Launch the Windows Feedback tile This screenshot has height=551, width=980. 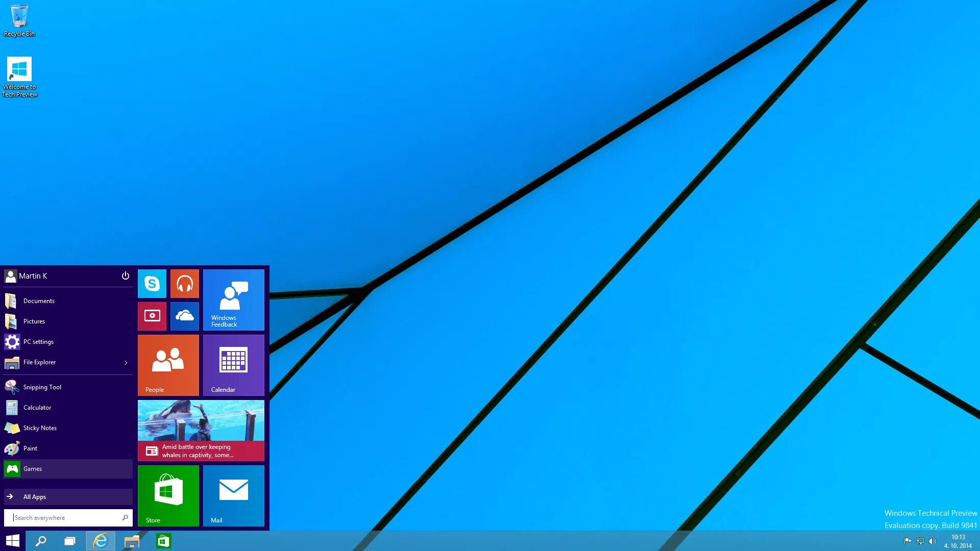tap(233, 300)
